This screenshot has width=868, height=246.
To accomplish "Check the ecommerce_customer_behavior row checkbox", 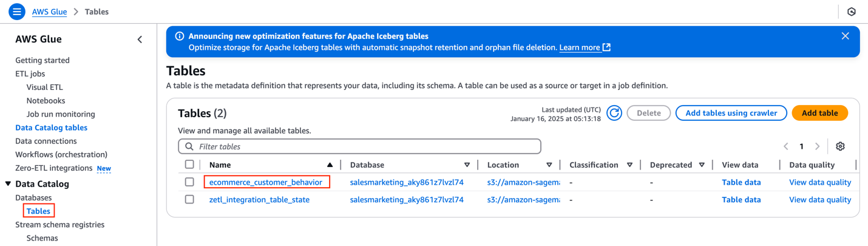I will coord(189,182).
